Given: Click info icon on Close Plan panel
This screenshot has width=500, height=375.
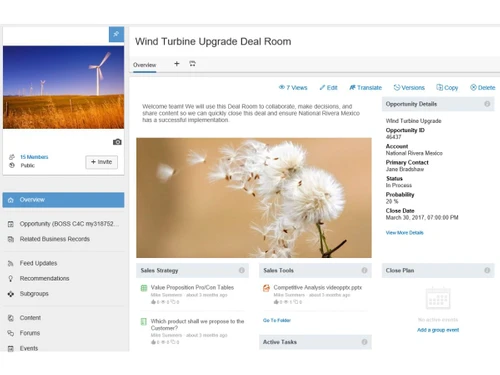Looking at the screenshot, I should tap(487, 270).
